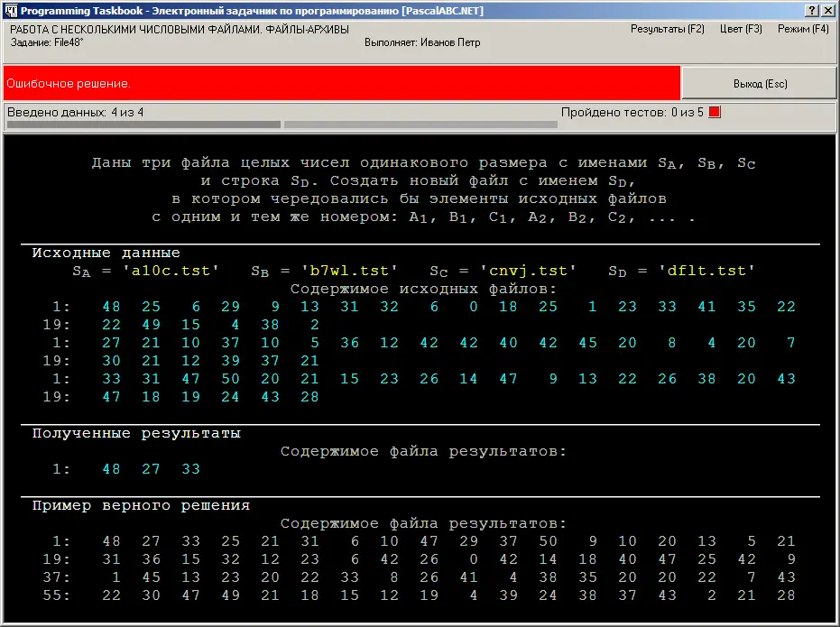This screenshot has height=627, width=840.
Task: Click the second gray progress bar
Action: (x=420, y=124)
